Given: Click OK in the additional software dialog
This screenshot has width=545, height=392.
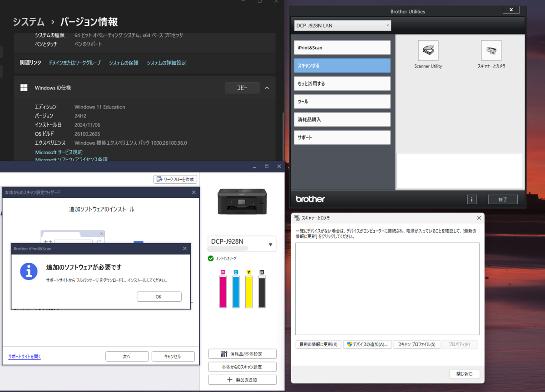Looking at the screenshot, I should [x=159, y=296].
